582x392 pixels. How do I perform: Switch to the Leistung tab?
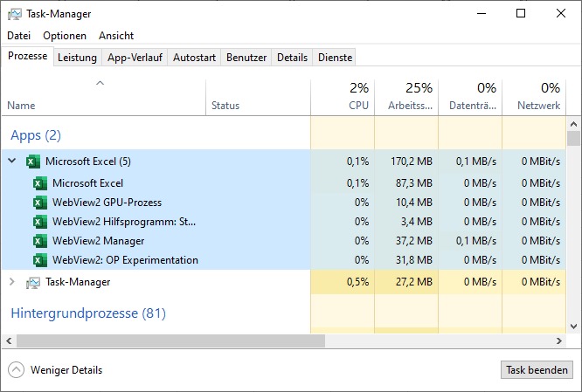point(77,58)
